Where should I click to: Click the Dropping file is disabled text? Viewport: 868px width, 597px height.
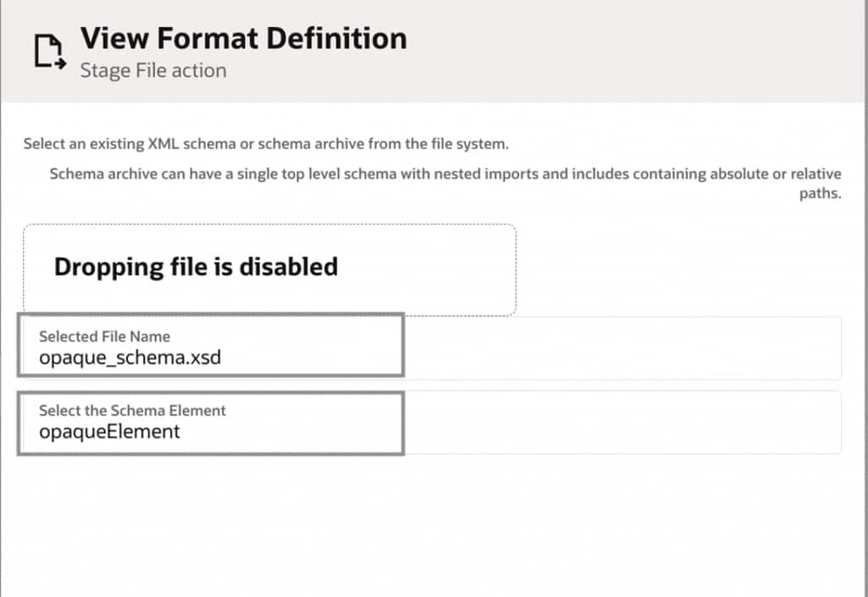(x=196, y=267)
